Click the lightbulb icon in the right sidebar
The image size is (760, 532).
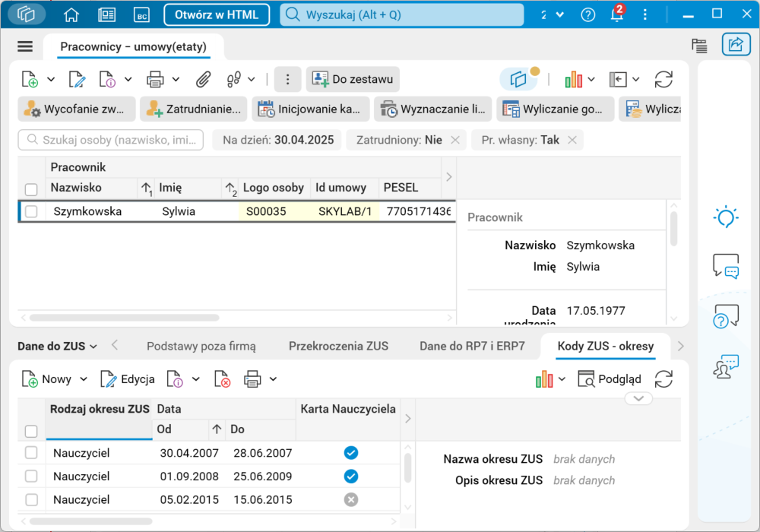[x=726, y=217]
